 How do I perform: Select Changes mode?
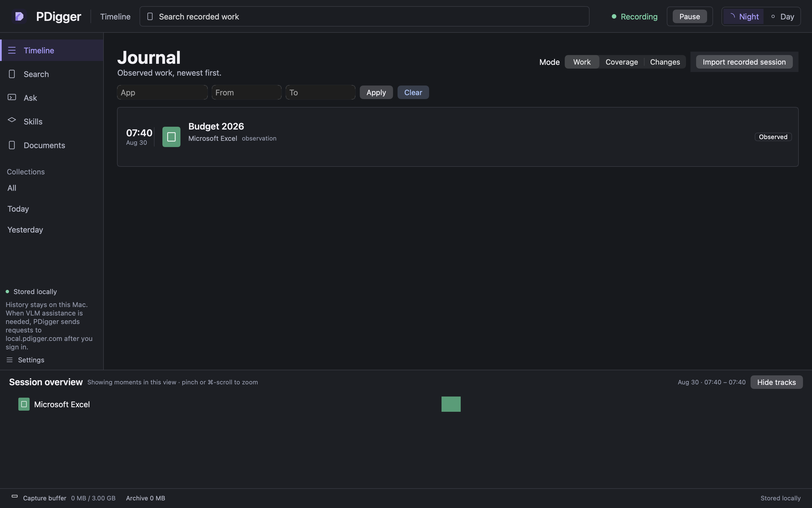[x=665, y=62]
